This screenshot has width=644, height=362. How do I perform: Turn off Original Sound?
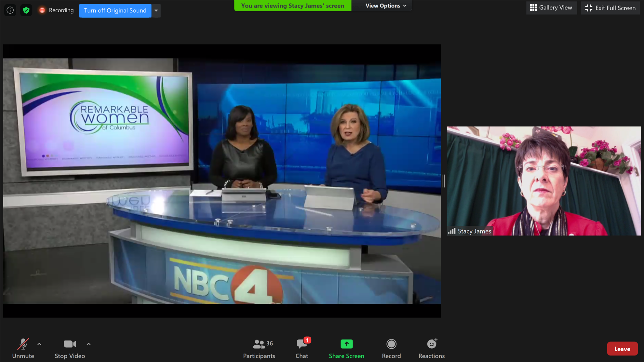[x=115, y=10]
